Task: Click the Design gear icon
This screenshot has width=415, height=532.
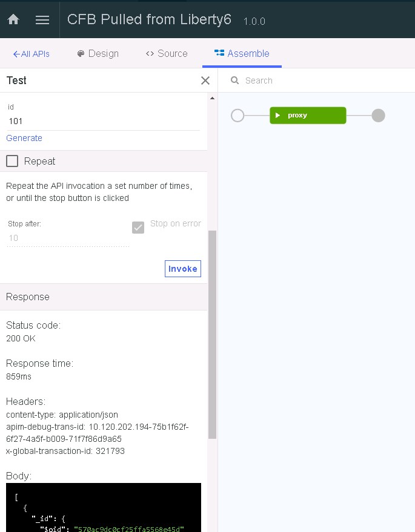Action: (79, 53)
